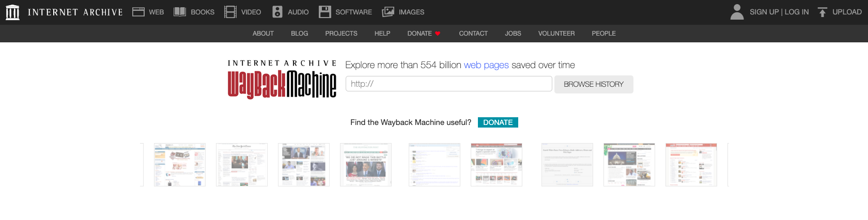Screen dimensions: 868x220
Task: Open the Video filmstrip icon
Action: pos(230,12)
